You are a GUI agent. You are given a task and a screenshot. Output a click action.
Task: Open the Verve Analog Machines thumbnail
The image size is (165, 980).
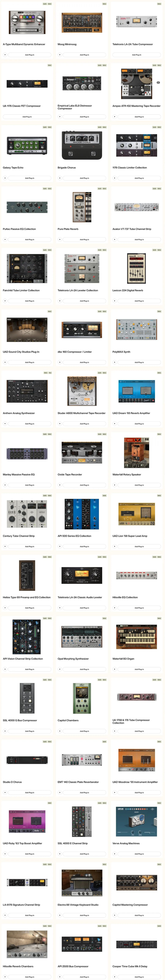point(136,821)
